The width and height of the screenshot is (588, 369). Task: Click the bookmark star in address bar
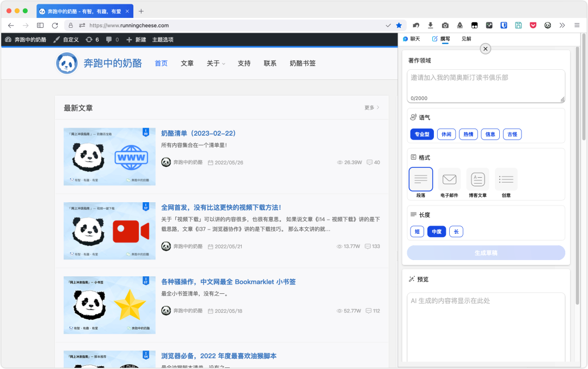[399, 25]
